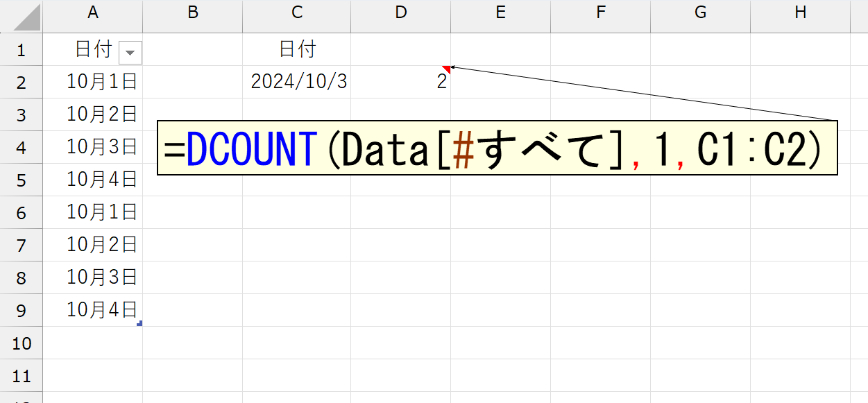
Task: Click cell A7 with 10月2日
Action: pyautogui.click(x=93, y=245)
